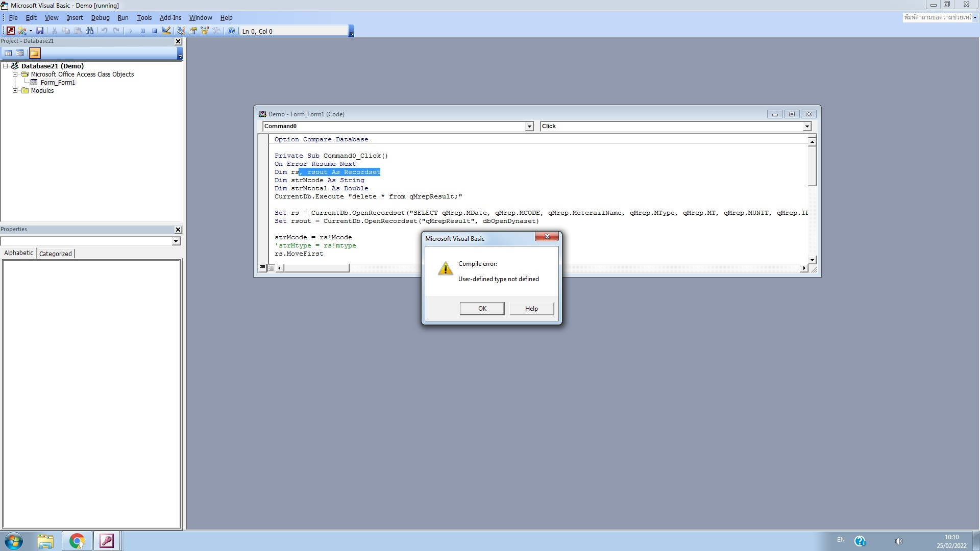
Task: Toggle Design Mode icon
Action: tap(166, 31)
